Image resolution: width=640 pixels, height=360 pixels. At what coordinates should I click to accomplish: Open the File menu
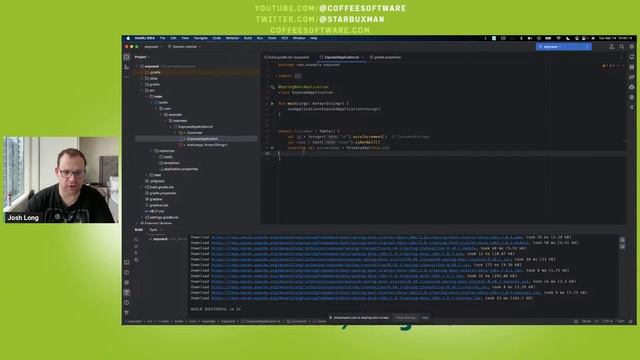(x=162, y=38)
